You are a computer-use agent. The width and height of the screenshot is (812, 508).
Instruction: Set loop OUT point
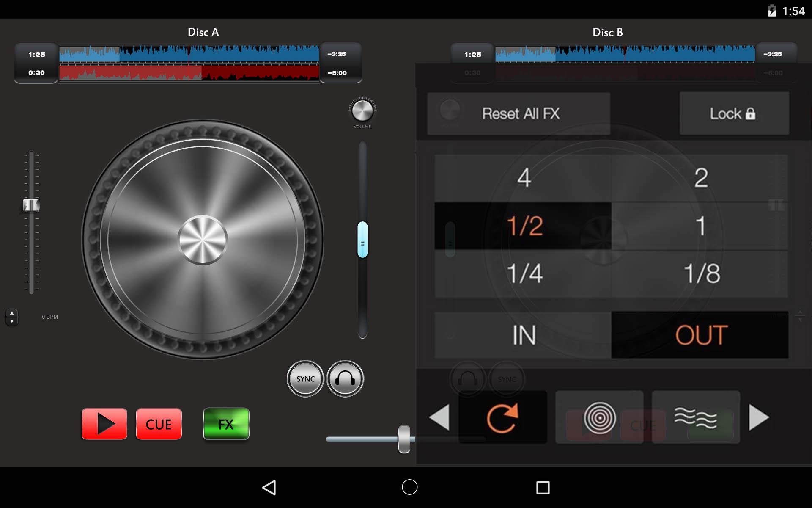coord(700,335)
